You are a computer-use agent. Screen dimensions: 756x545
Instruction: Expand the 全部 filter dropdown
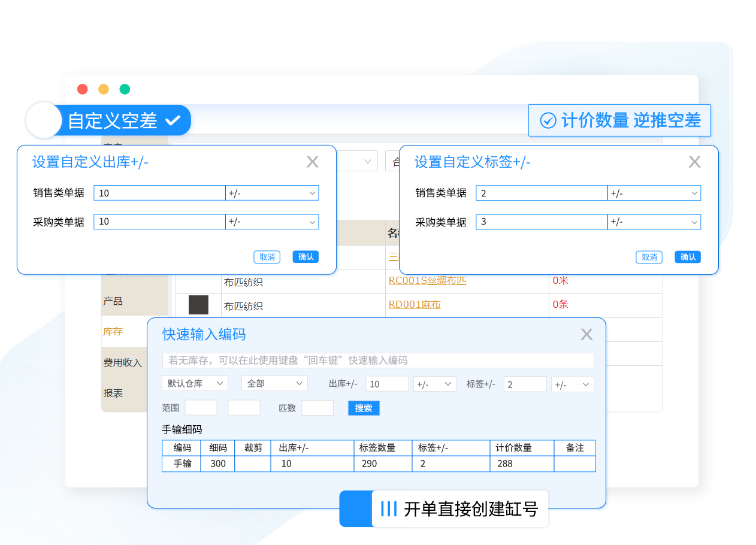click(x=274, y=384)
